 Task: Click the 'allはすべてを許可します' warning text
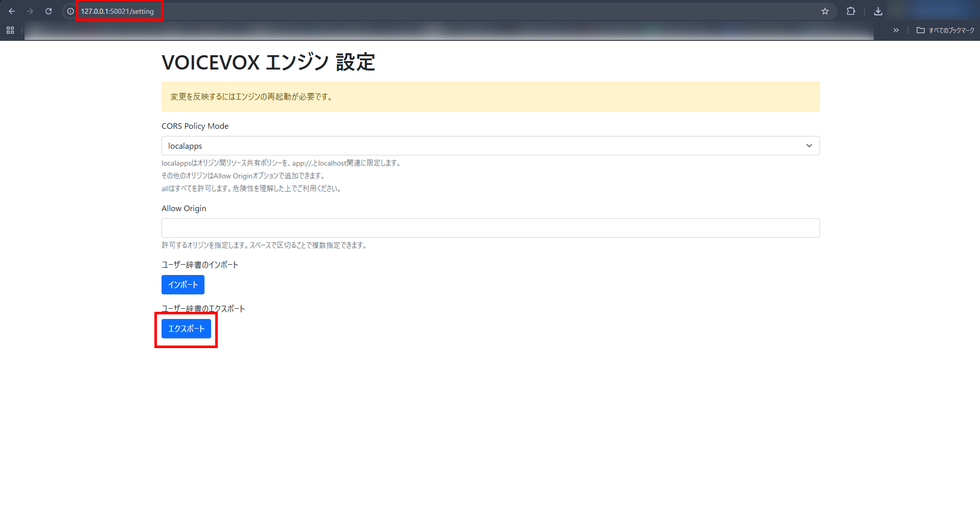252,189
